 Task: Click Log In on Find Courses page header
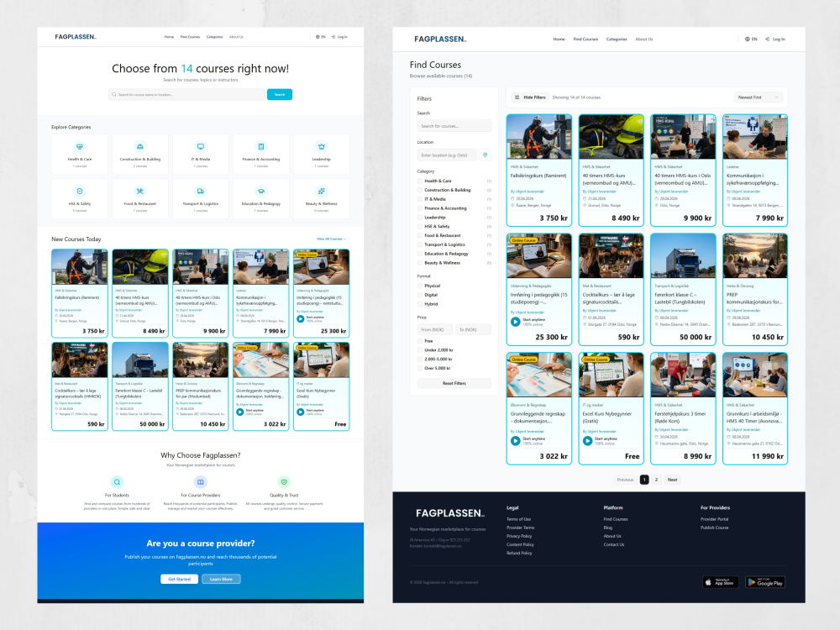click(774, 39)
